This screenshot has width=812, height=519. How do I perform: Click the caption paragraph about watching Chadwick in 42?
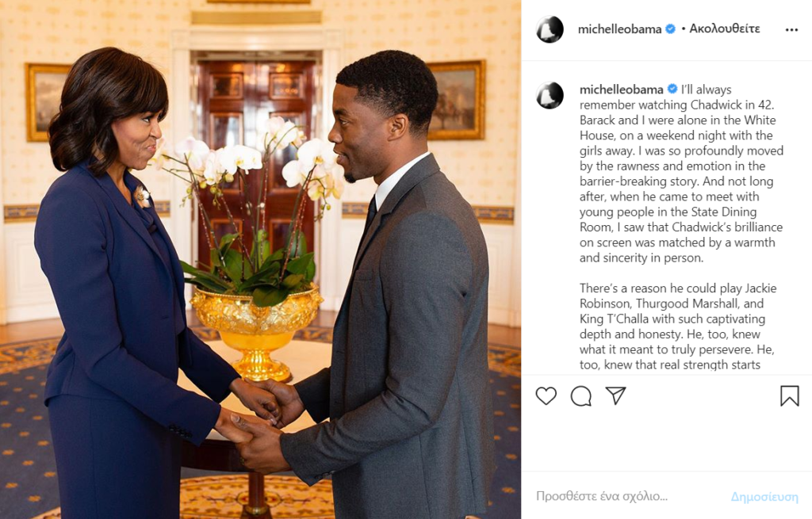coord(681,174)
